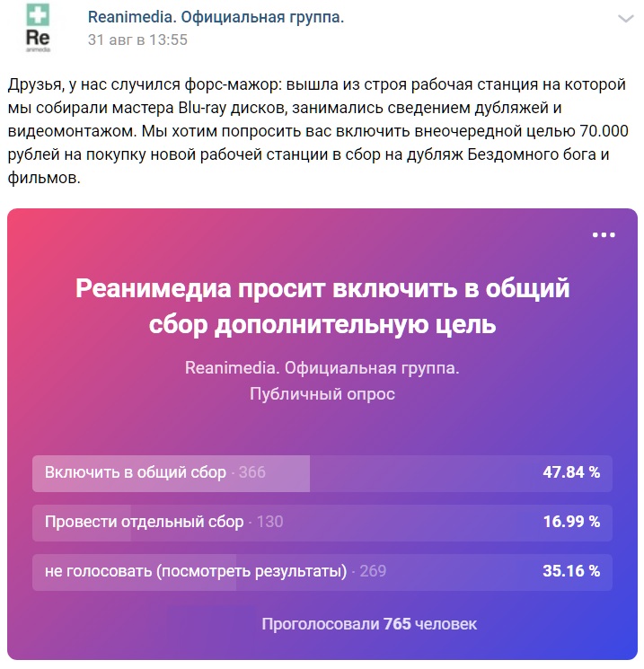Open the Reanimedia Официальная группа post author link
Image resolution: width=644 pixels, height=669 pixels.
tap(216, 17)
